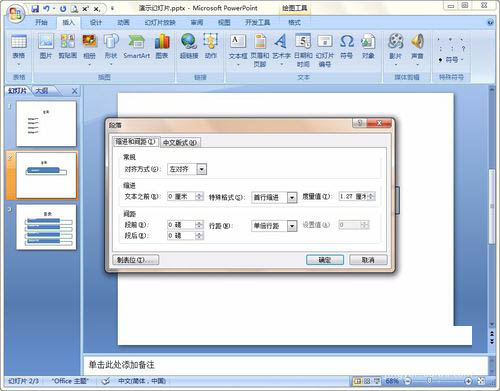Insert date and time (日期和时间)

point(303,51)
